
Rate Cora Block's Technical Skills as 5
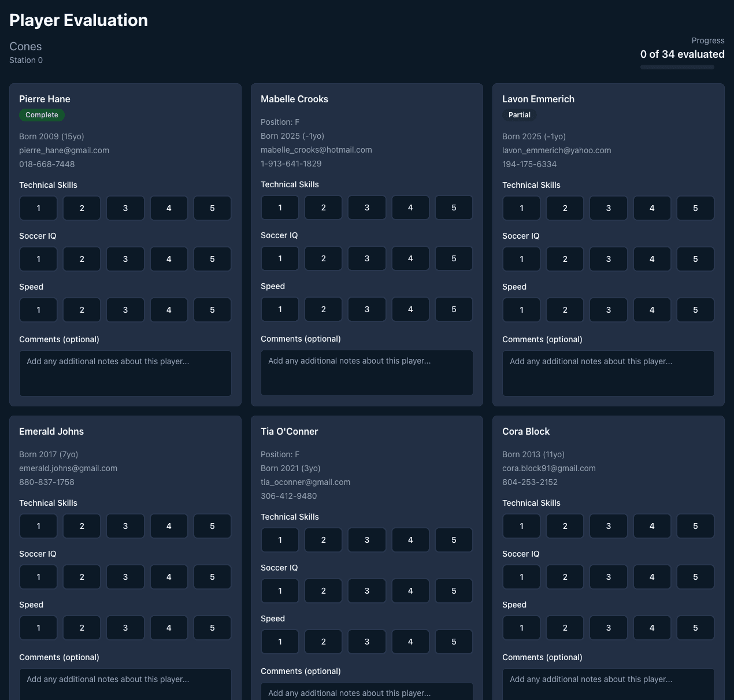(x=695, y=526)
